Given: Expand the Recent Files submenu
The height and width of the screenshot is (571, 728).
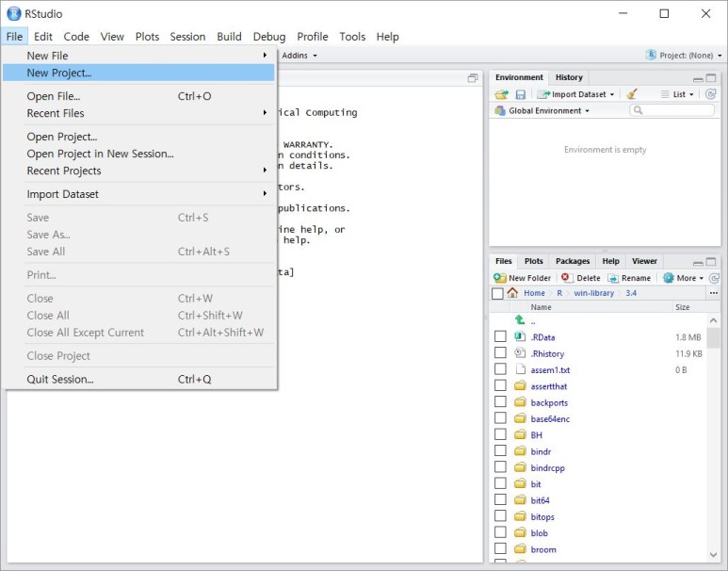Looking at the screenshot, I should (x=138, y=113).
